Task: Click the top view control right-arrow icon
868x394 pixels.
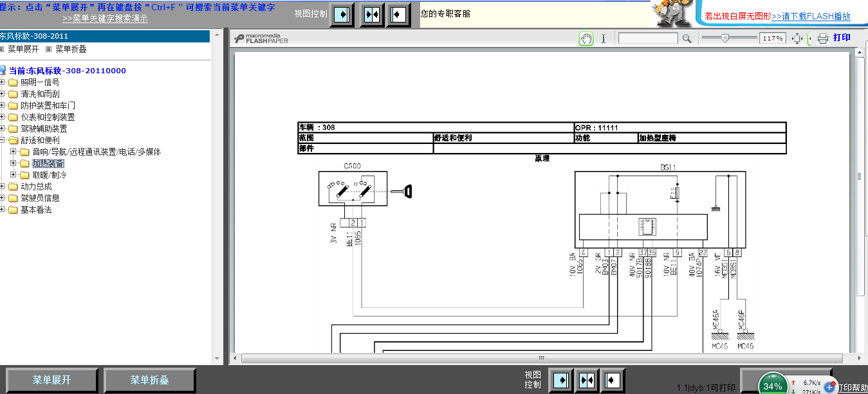Action: coord(342,14)
